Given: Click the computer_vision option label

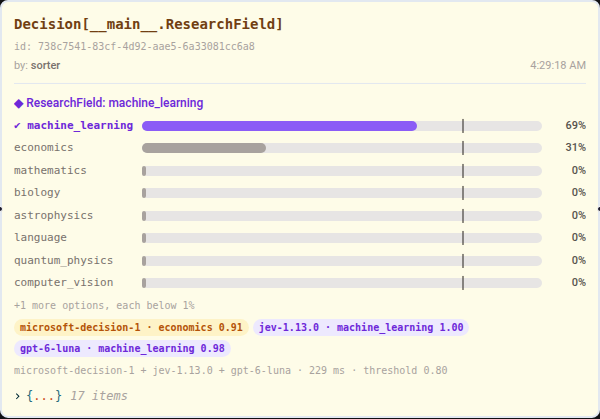Looking at the screenshot, I should point(64,282).
